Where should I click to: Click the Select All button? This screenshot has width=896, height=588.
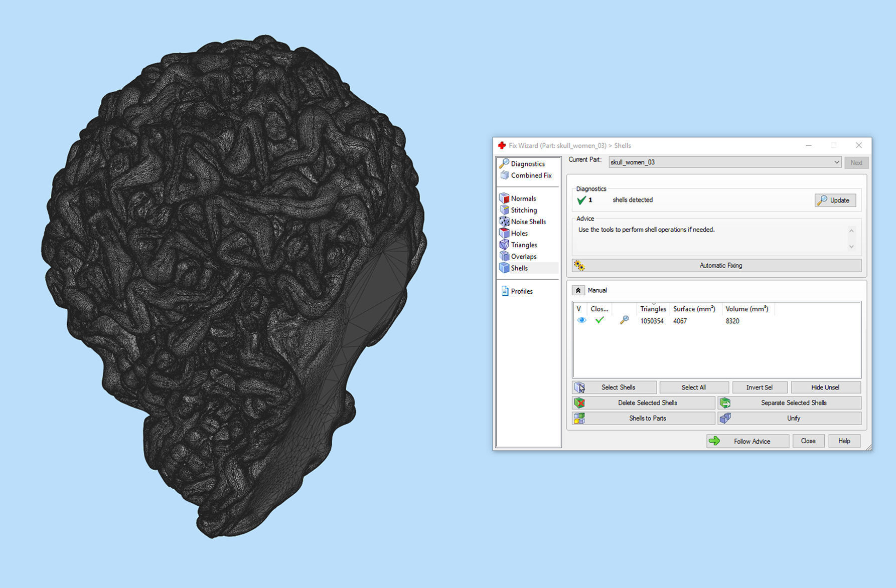694,387
